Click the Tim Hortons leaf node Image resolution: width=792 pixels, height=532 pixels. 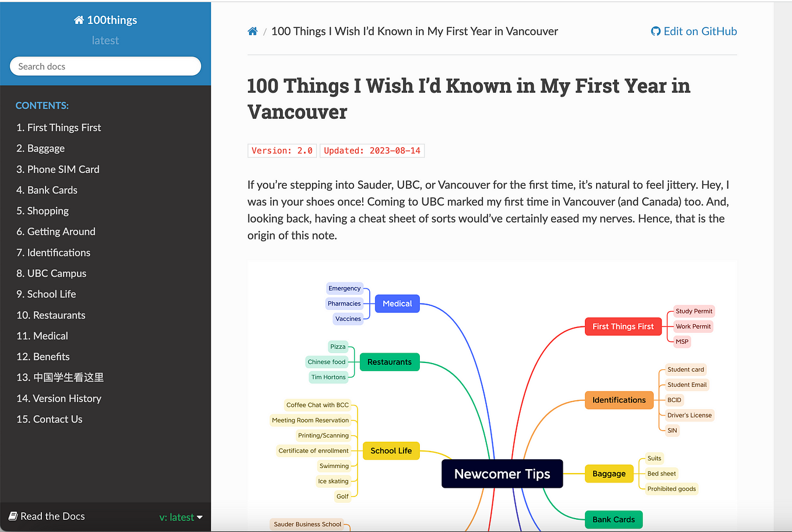click(x=328, y=377)
